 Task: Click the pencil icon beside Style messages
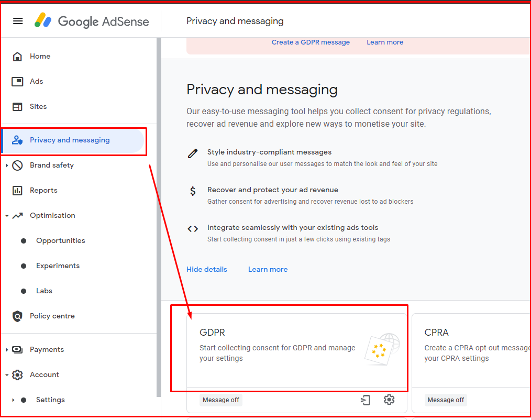click(193, 153)
